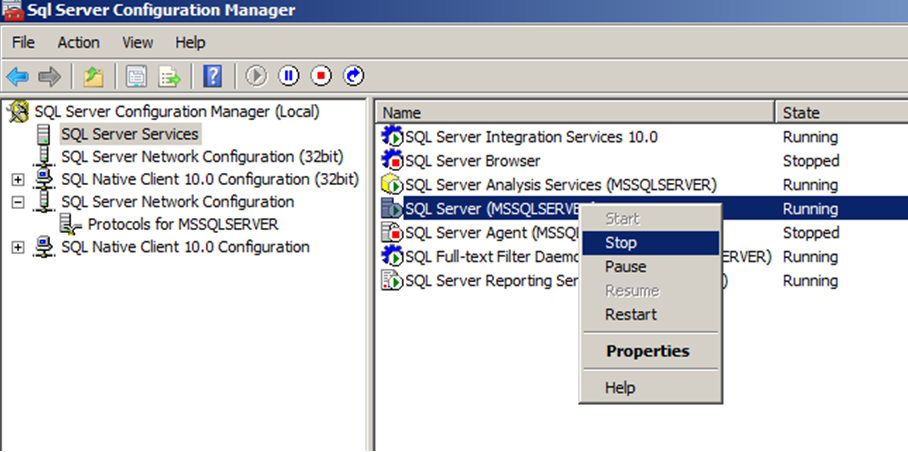
Task: Select SQL Server Analysis Services (MSSQLSERVER) row
Action: click(561, 185)
